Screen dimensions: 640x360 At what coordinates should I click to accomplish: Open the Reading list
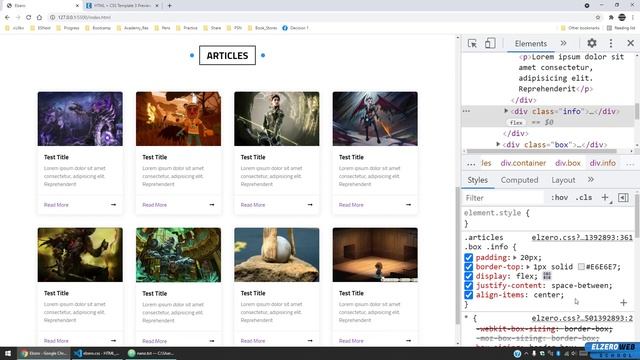pos(621,28)
